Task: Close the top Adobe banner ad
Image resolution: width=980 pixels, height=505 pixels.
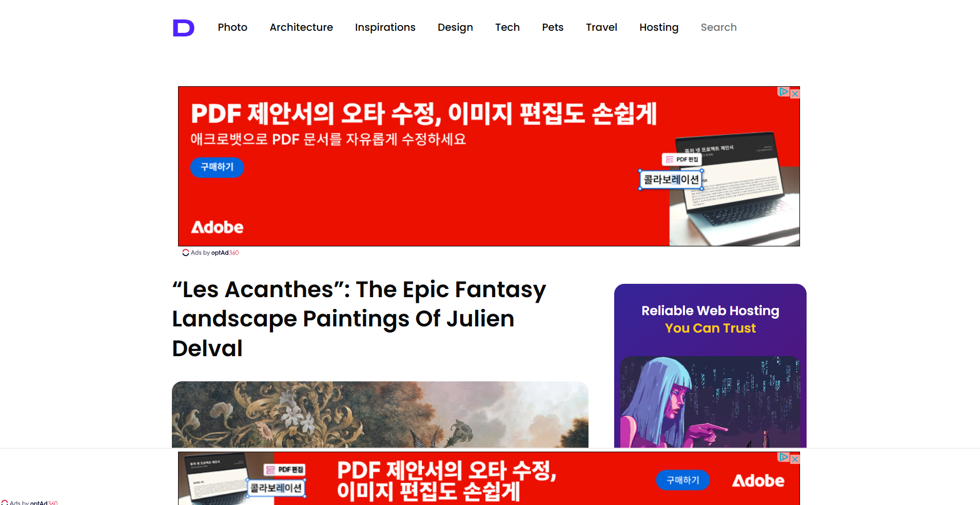Action: point(795,93)
